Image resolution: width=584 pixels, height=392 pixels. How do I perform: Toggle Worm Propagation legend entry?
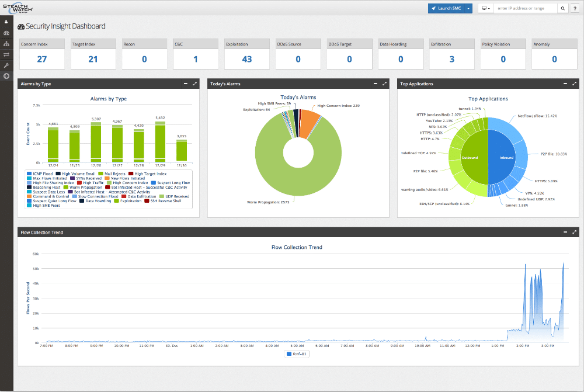click(83, 188)
